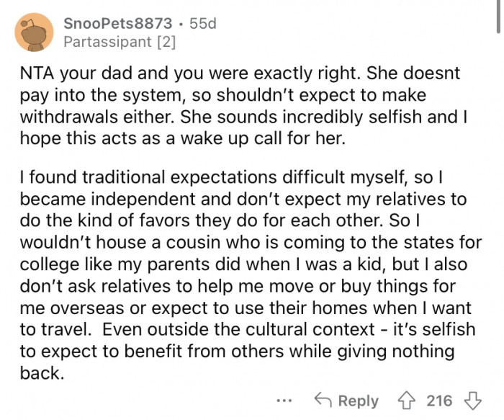Open the SnooPets8873 username profile link
The height and width of the screenshot is (420, 504).
(x=117, y=24)
